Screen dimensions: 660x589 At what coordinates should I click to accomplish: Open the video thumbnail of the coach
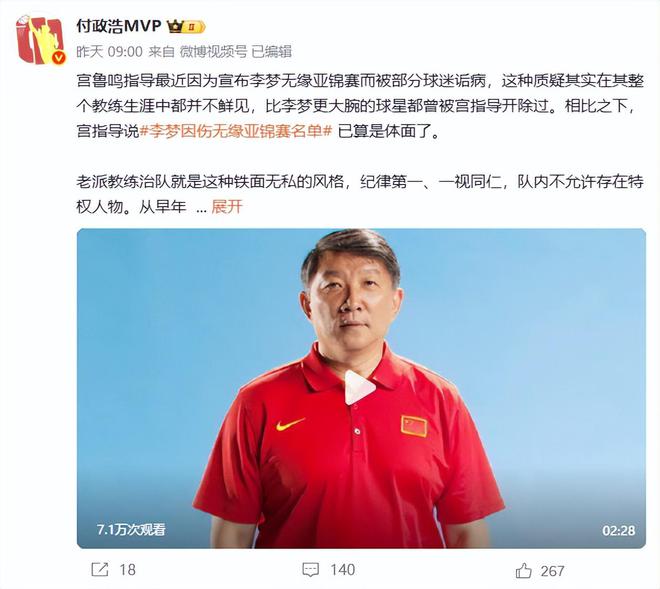pos(361,388)
